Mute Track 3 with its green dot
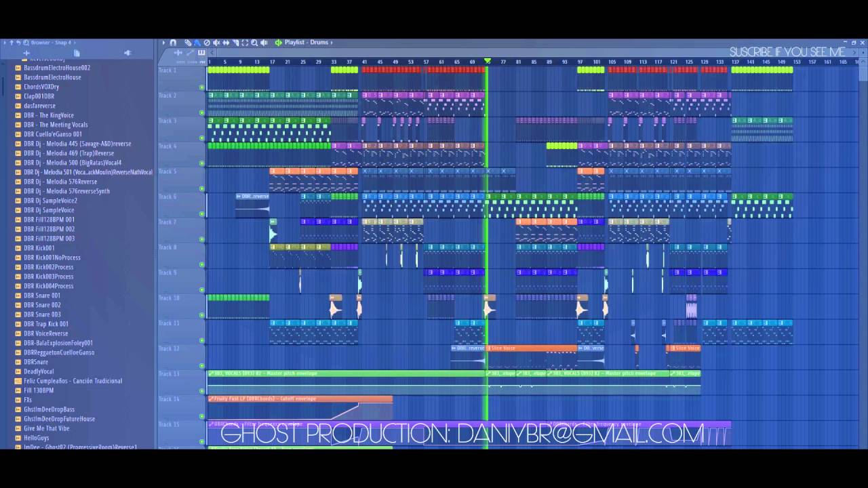This screenshot has height=488, width=868. [201, 138]
